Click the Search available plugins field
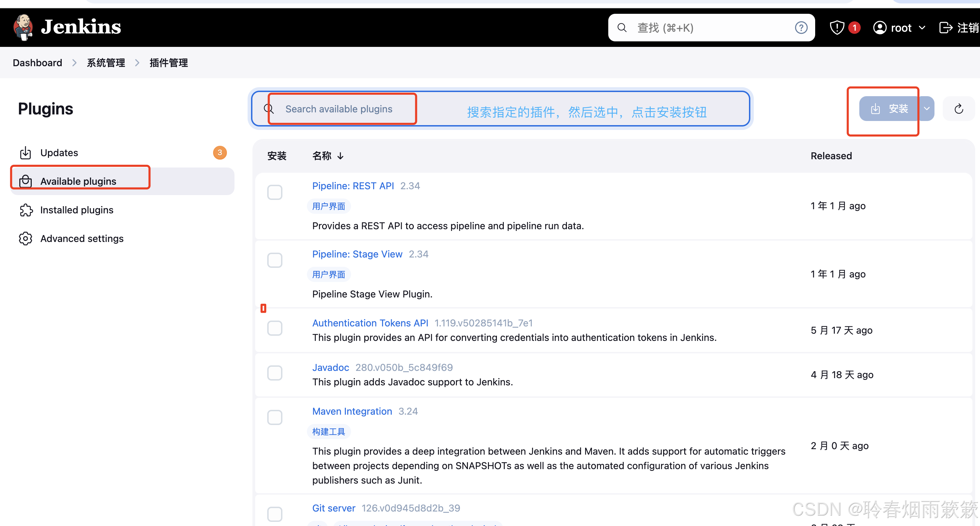980x526 pixels. (x=339, y=109)
